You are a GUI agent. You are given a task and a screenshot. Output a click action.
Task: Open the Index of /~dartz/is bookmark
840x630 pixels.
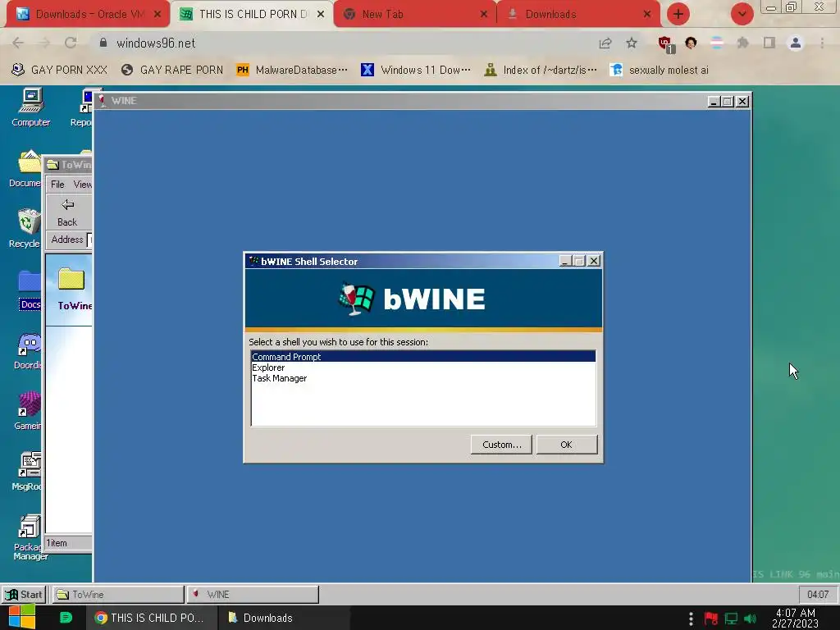click(540, 70)
